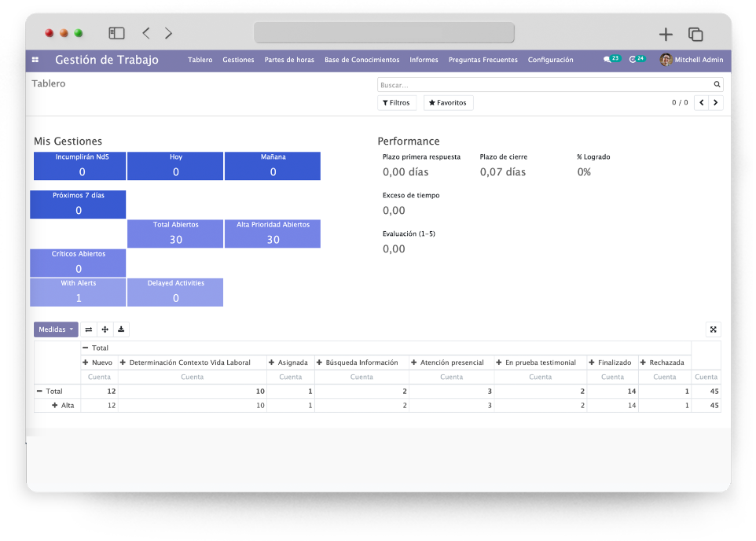
Task: Click the Buscar search field
Action: point(542,84)
